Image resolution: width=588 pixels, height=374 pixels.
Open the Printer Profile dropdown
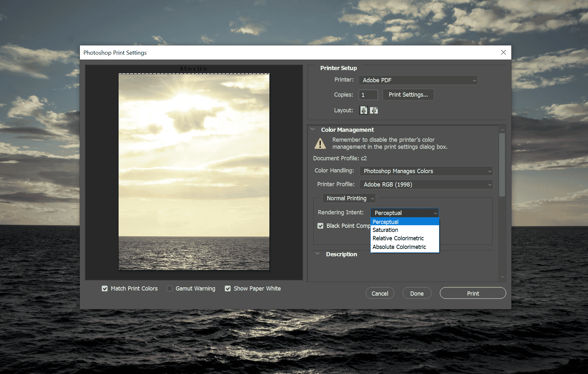426,185
